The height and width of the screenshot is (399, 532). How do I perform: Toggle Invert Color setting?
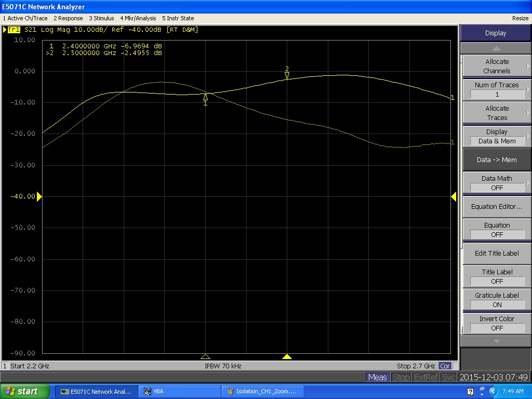point(497,323)
